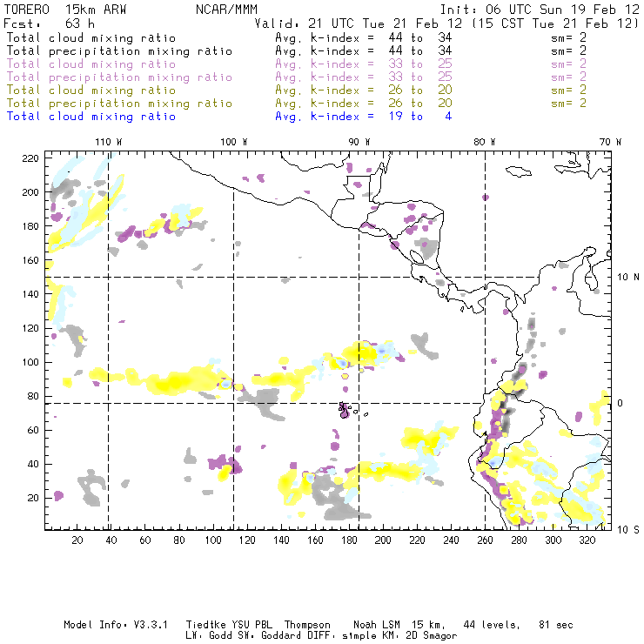Click the "80 W" longitude label

tap(484, 142)
